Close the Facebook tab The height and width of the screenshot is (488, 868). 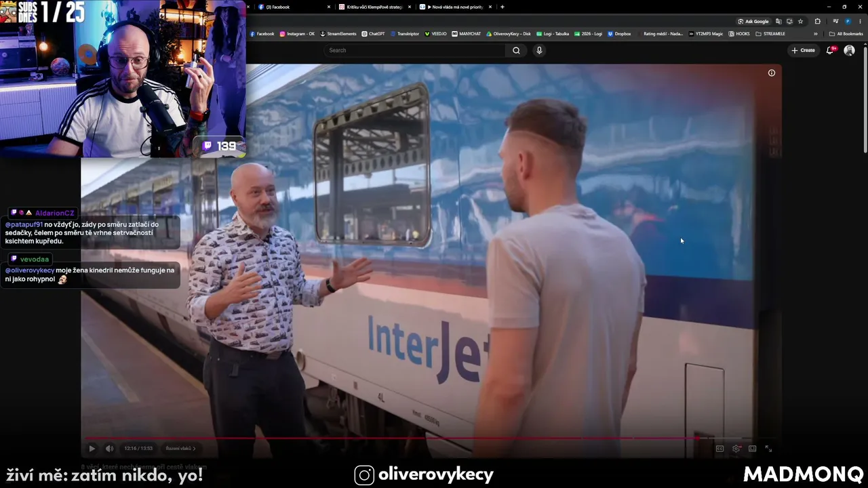329,7
